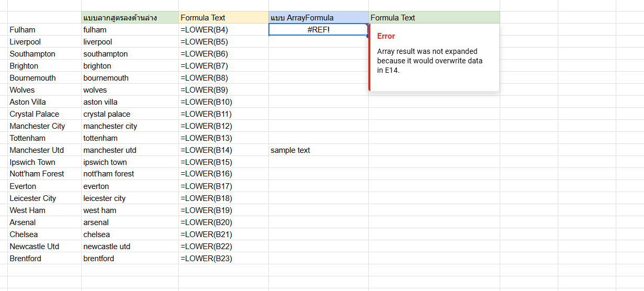Click the Brentford cell
The height and width of the screenshot is (291, 644).
(44, 259)
